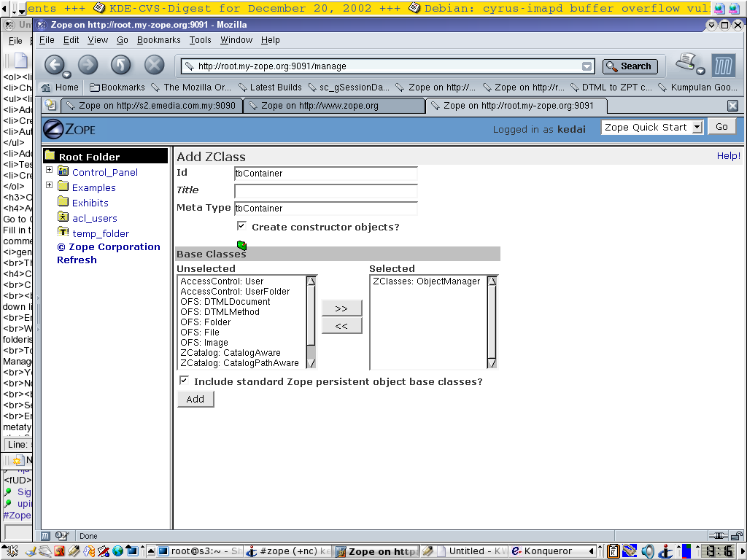Click the acl_users user folder icon

coord(63,217)
